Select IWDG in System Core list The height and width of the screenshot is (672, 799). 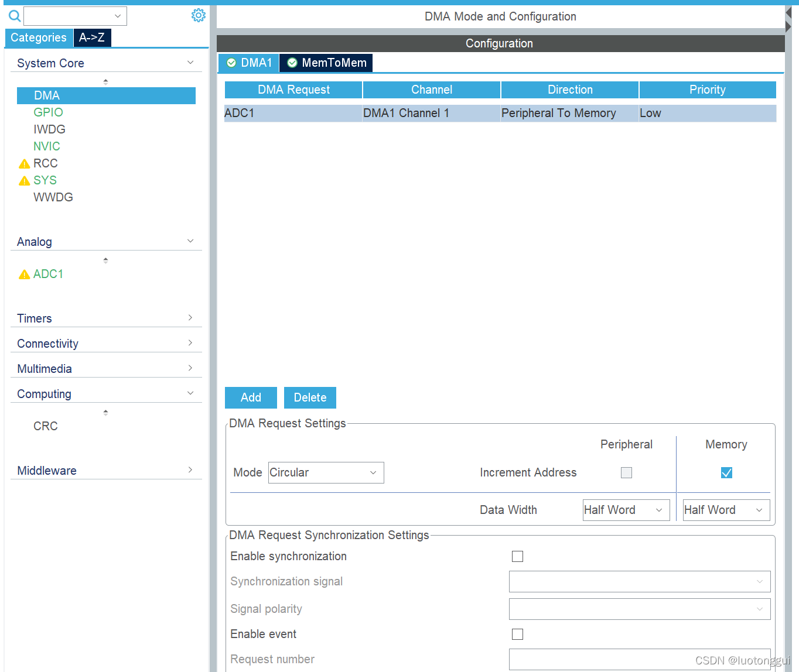click(49, 129)
